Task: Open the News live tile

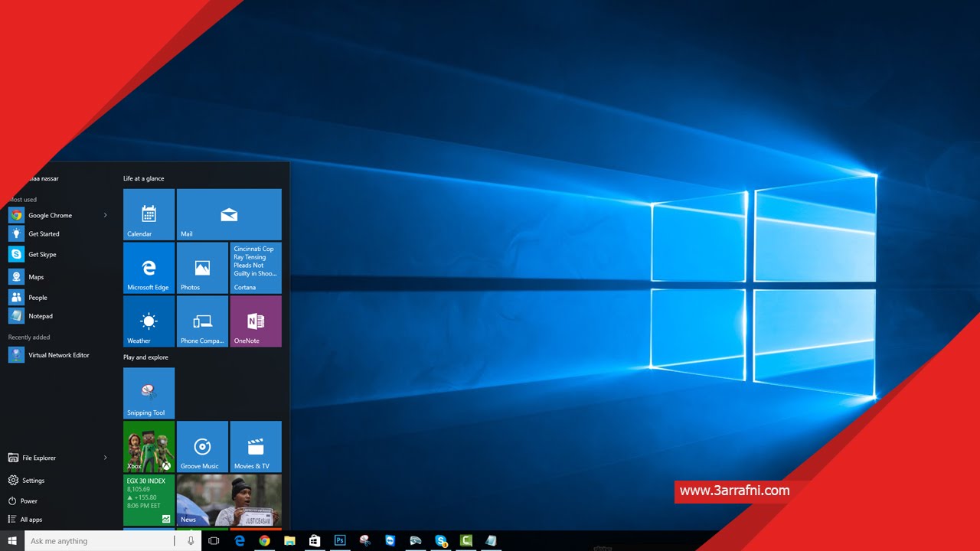Action: pos(229,500)
